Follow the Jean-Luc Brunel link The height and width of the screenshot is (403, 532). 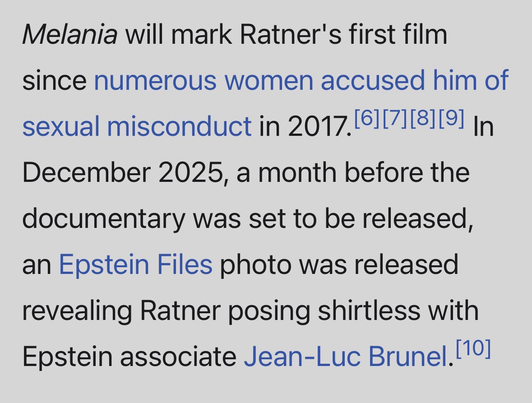pos(346,356)
